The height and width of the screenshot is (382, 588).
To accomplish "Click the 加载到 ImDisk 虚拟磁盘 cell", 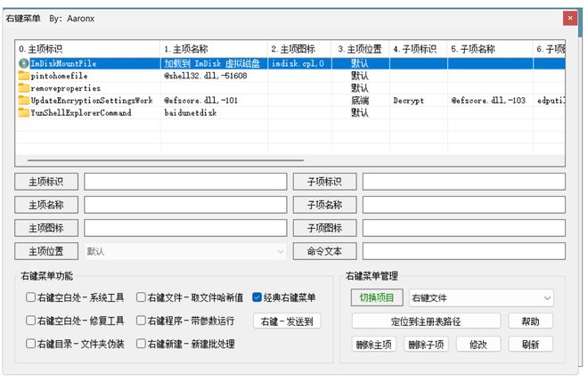I will (212, 63).
